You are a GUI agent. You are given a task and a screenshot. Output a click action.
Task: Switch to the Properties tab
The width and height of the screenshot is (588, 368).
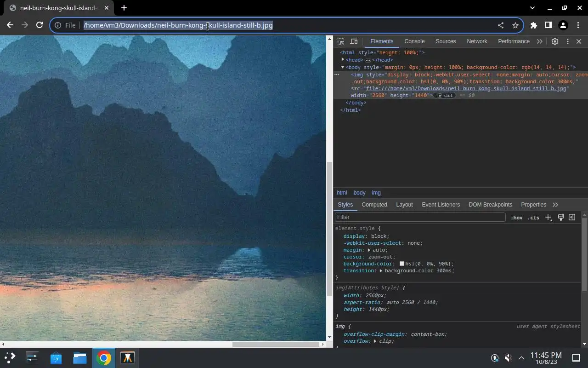point(533,205)
